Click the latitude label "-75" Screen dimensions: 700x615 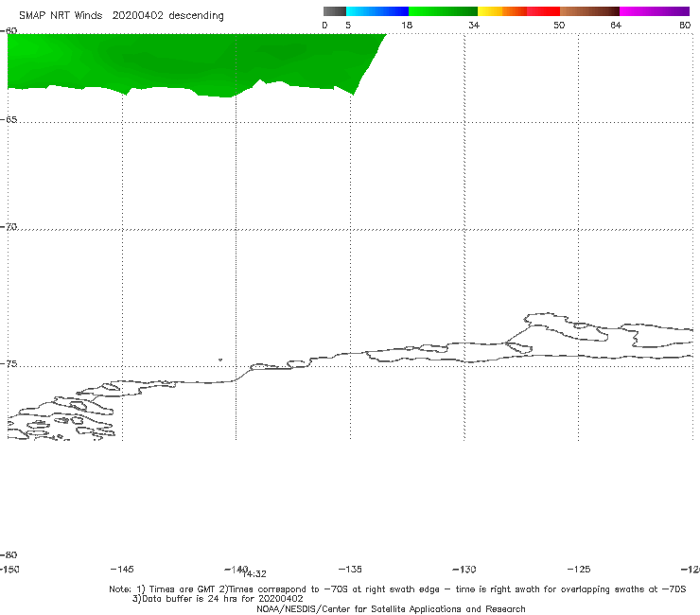click(9, 364)
